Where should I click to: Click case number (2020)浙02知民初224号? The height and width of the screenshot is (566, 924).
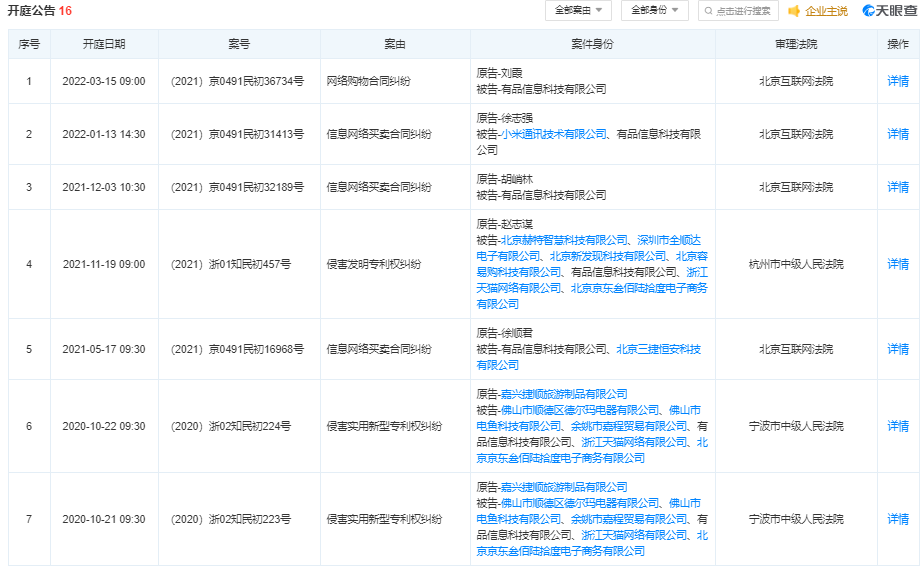231,426
